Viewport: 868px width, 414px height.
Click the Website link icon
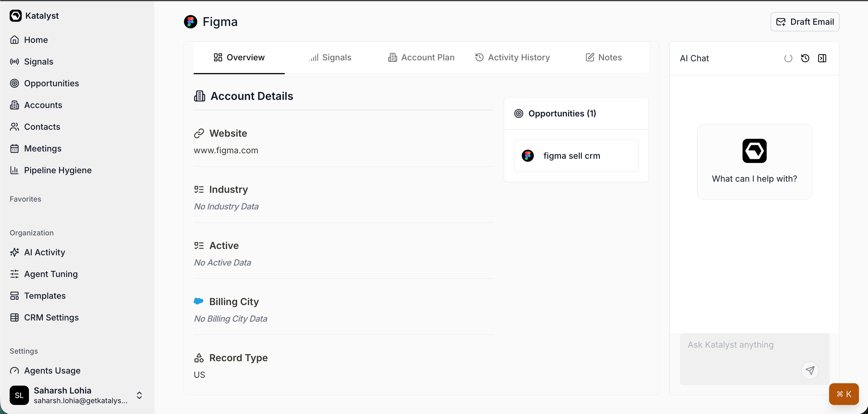(199, 133)
